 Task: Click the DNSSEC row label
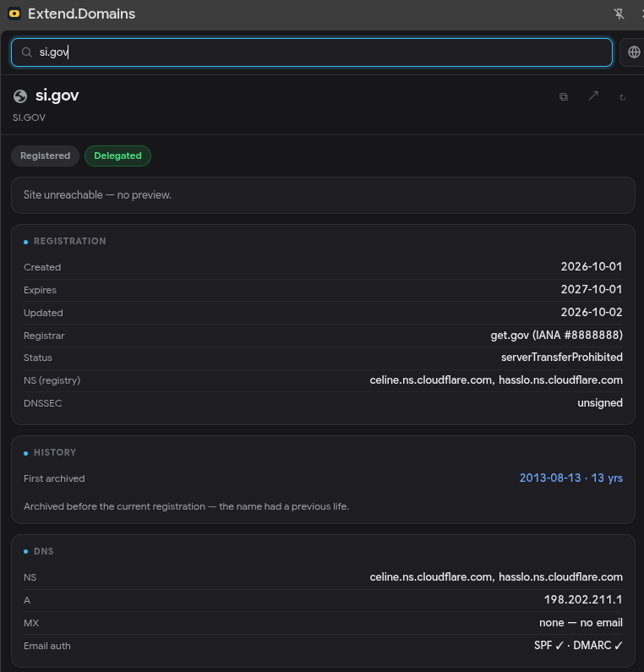tap(43, 403)
